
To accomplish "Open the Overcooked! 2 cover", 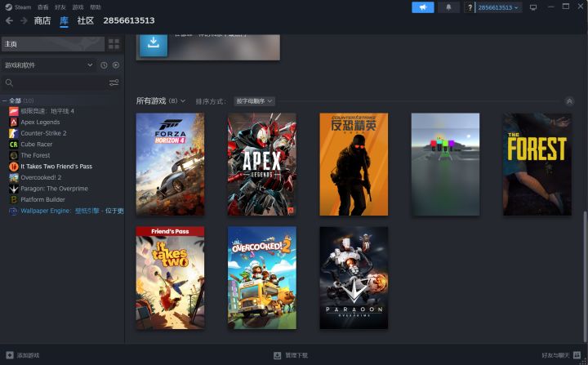I will click(262, 278).
